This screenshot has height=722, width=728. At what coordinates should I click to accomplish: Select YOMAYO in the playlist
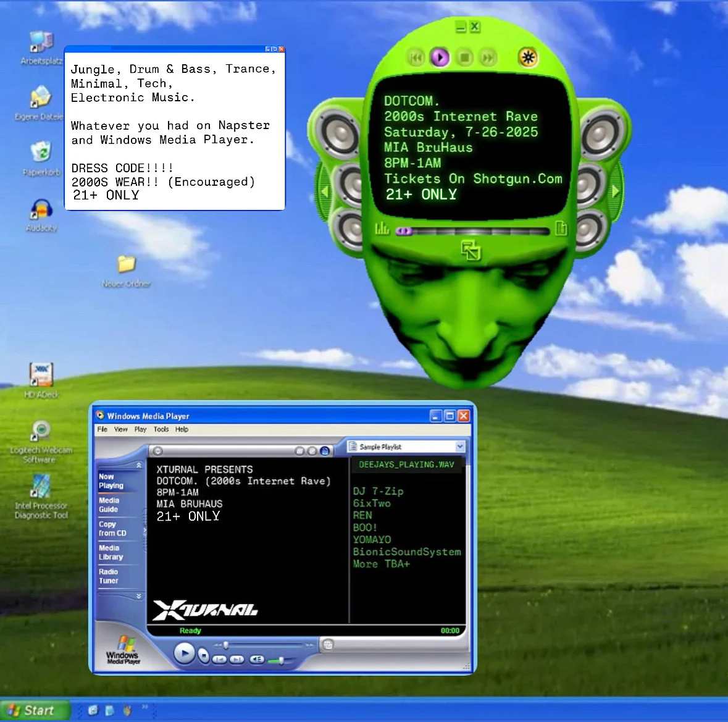372,540
